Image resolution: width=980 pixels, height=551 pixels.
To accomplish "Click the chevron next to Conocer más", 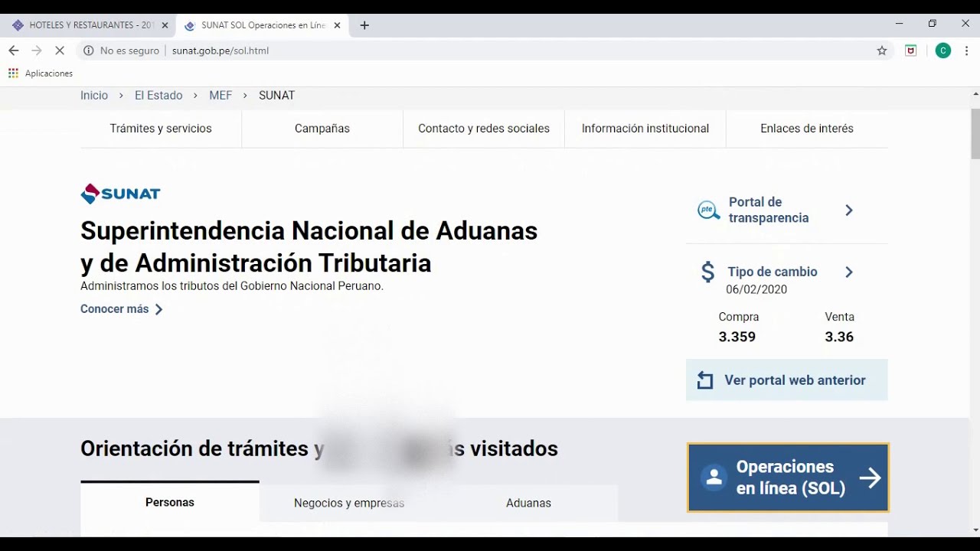I will coord(159,309).
